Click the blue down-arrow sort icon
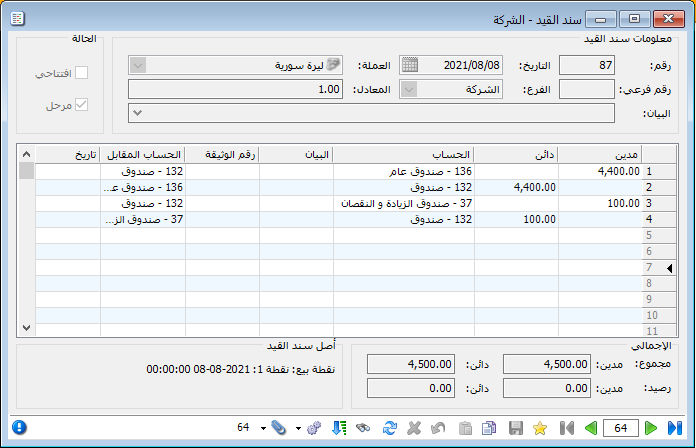 tap(339, 428)
